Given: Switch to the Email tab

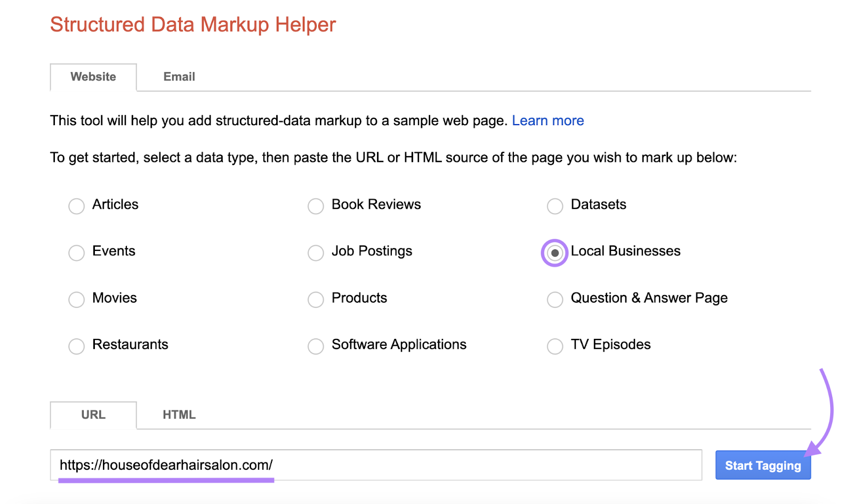Looking at the screenshot, I should pos(179,77).
